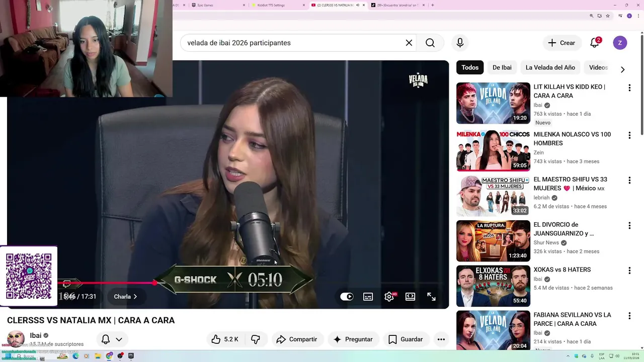Open the account avatar menu

(x=620, y=43)
